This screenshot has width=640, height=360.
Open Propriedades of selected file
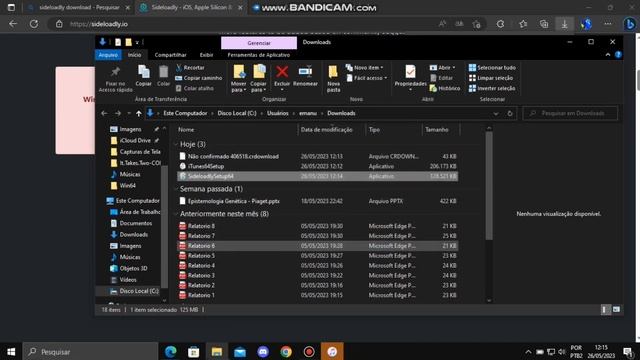(410, 78)
